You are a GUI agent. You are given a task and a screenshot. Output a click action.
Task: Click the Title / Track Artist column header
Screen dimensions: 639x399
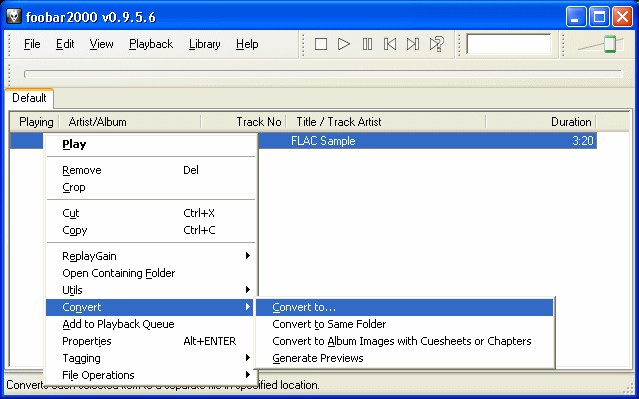386,122
